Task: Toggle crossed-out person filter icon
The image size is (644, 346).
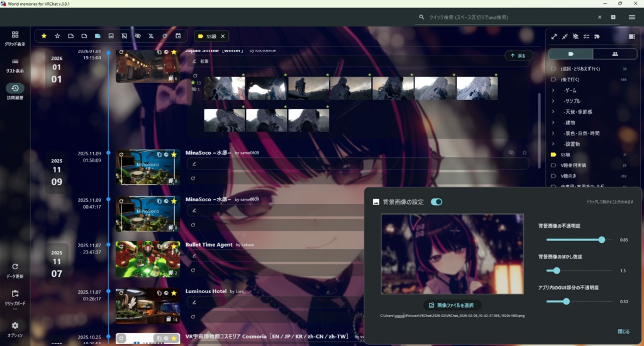Action: [151, 36]
